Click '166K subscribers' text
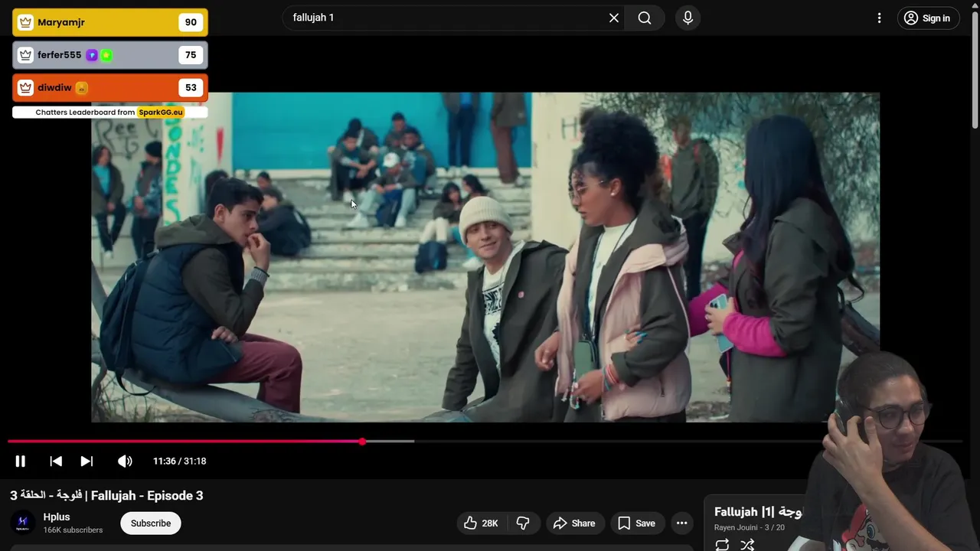980x551 pixels. (73, 530)
